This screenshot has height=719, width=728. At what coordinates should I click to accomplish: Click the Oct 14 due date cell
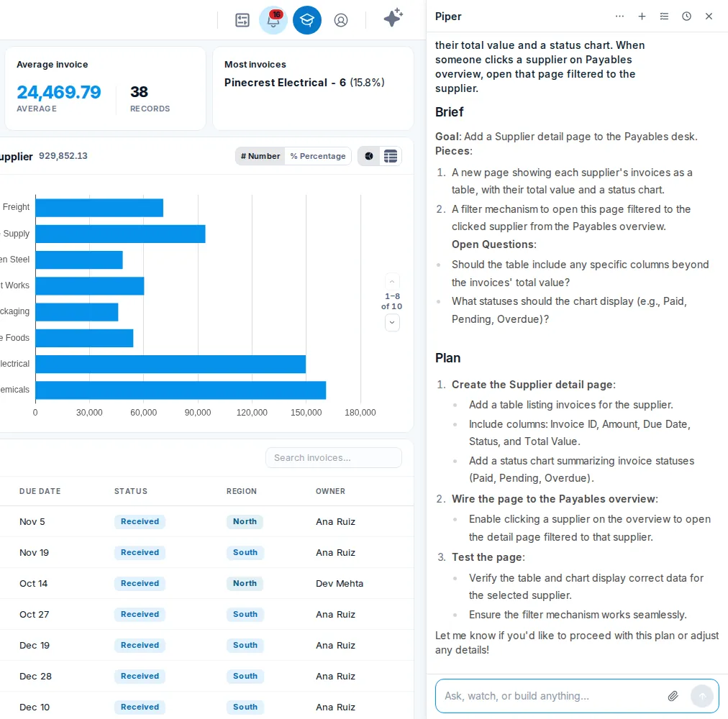coord(33,583)
